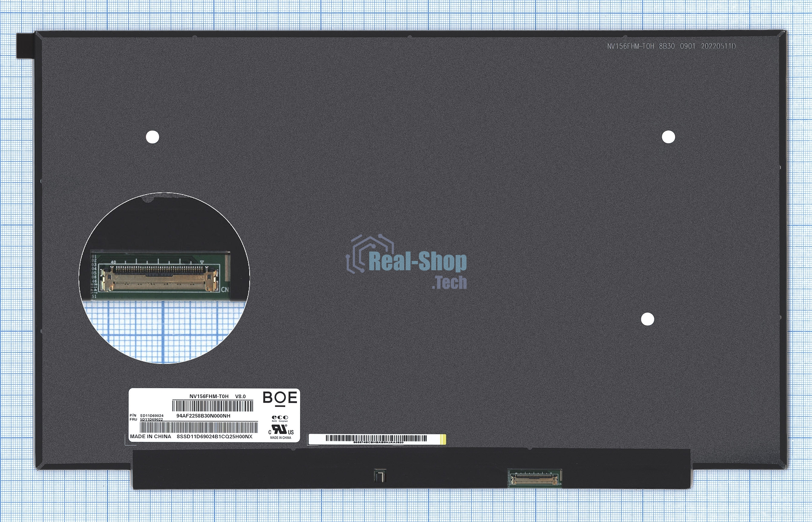Click the 94AF2258B30N000NH serial text

(203, 415)
